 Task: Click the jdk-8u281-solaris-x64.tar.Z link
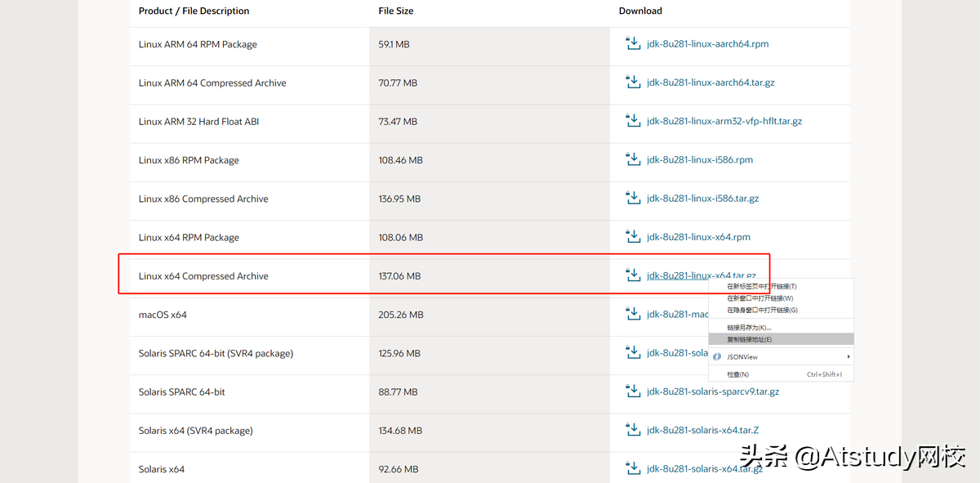click(x=702, y=431)
